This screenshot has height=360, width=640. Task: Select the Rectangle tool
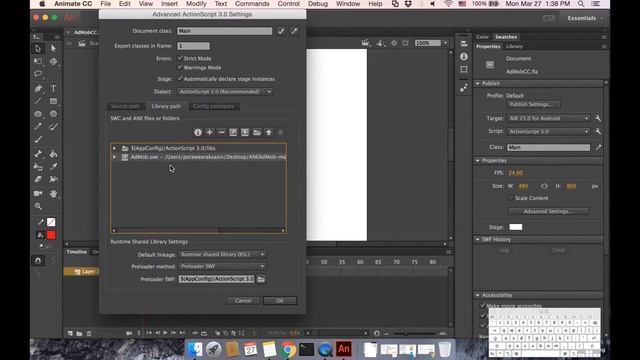tap(53, 101)
